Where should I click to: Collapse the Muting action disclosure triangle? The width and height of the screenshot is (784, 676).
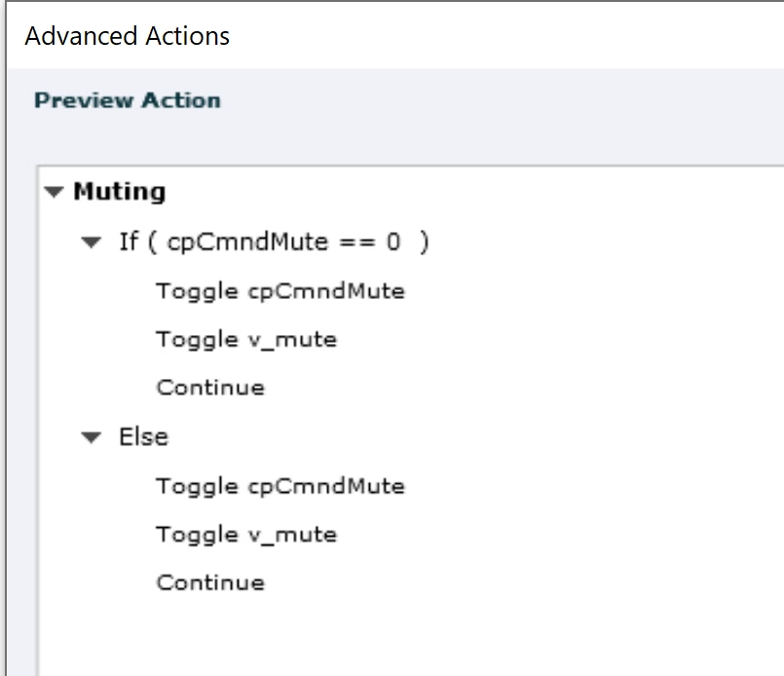(x=54, y=193)
